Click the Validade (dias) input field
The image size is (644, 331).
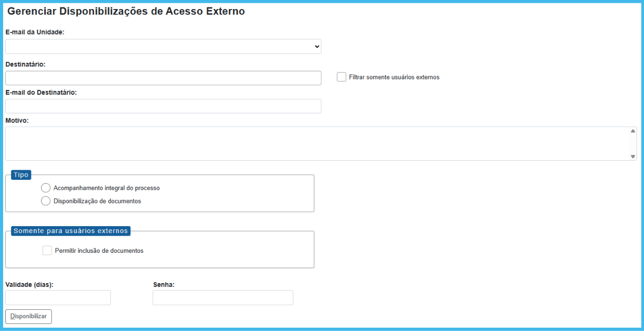58,297
